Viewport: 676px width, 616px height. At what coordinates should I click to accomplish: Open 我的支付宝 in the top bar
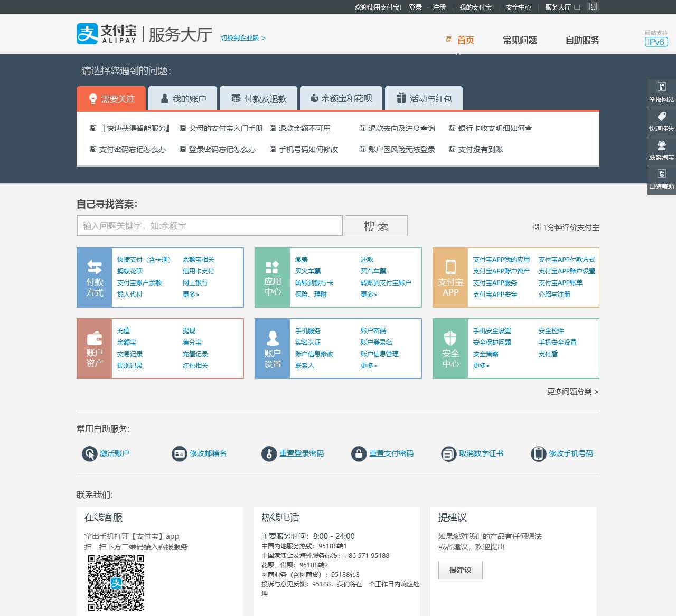[475, 7]
